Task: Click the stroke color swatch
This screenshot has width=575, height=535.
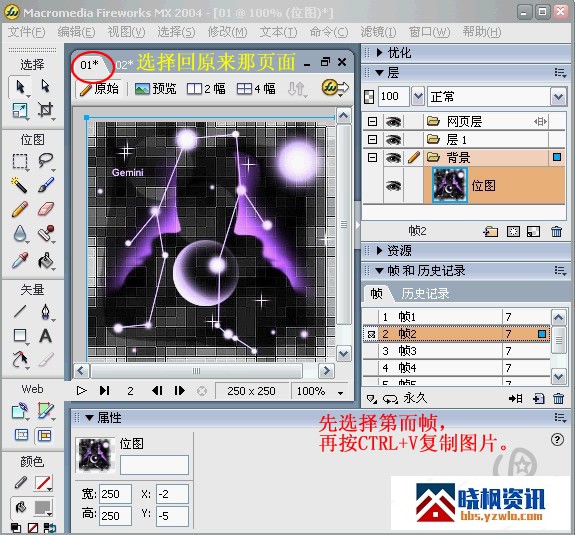Action: click(x=43, y=484)
